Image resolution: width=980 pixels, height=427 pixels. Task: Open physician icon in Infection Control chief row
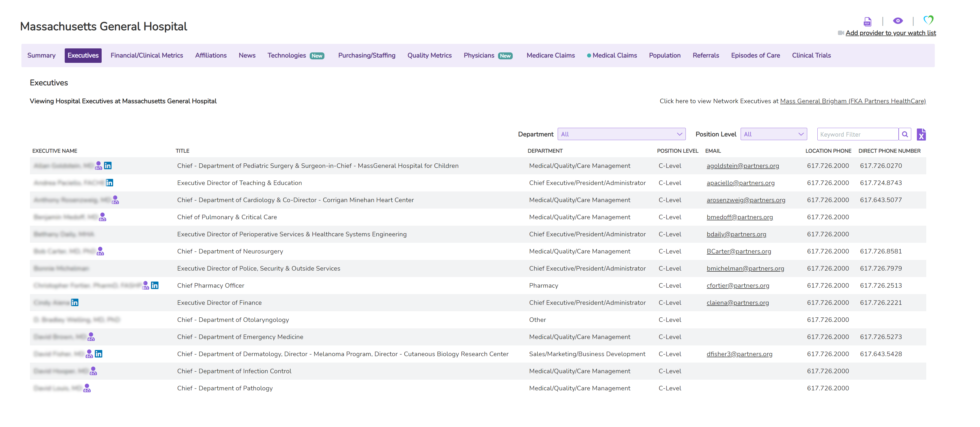[93, 371]
